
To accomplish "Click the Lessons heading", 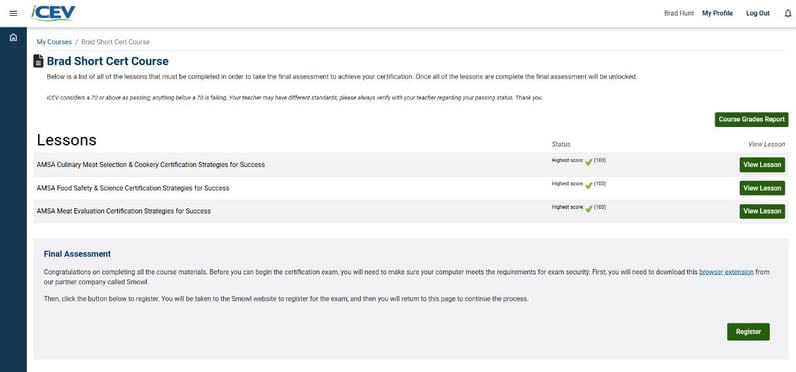I will coord(67,140).
